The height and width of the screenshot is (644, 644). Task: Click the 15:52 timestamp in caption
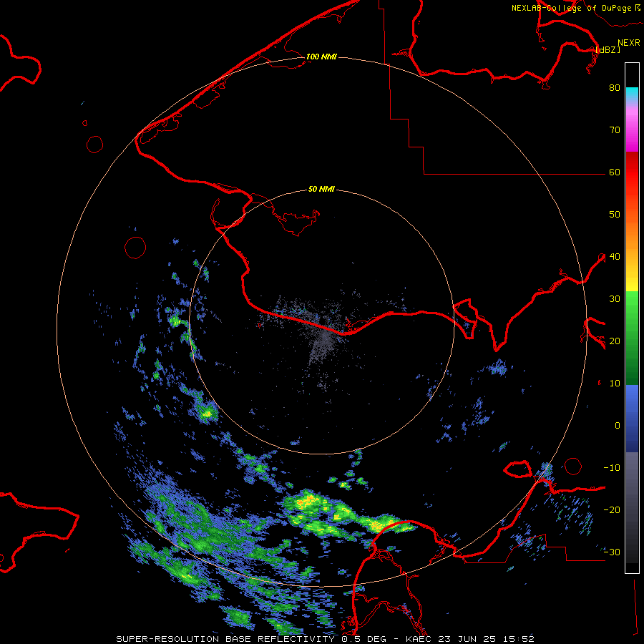519,639
